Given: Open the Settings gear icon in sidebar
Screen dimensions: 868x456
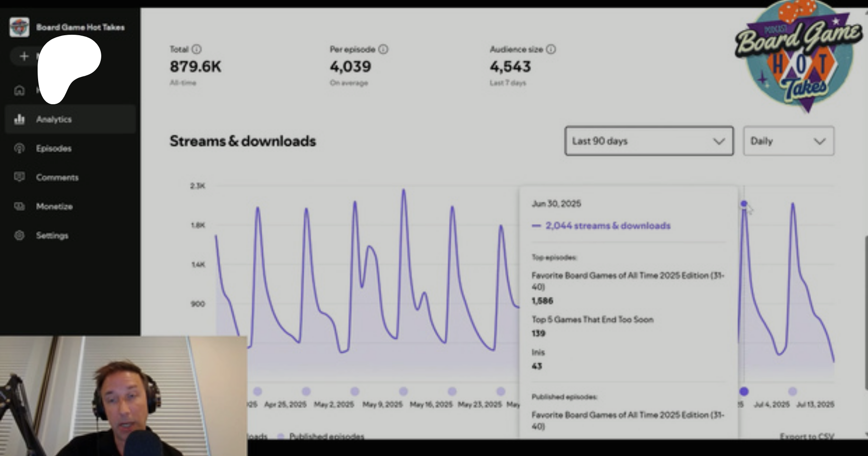Looking at the screenshot, I should click(19, 235).
